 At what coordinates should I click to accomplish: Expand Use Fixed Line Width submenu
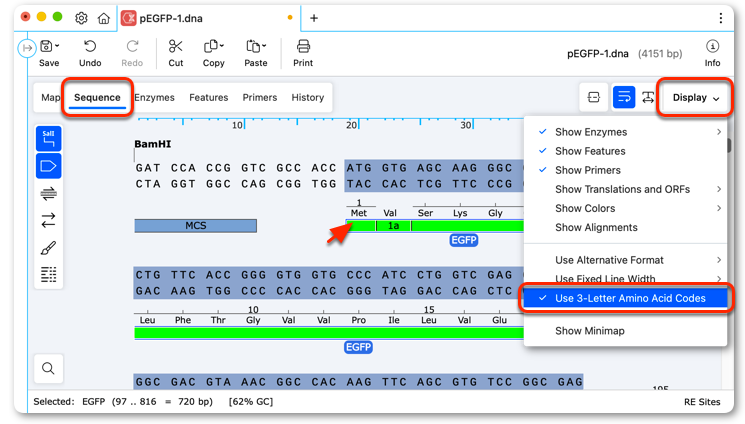[x=625, y=279]
